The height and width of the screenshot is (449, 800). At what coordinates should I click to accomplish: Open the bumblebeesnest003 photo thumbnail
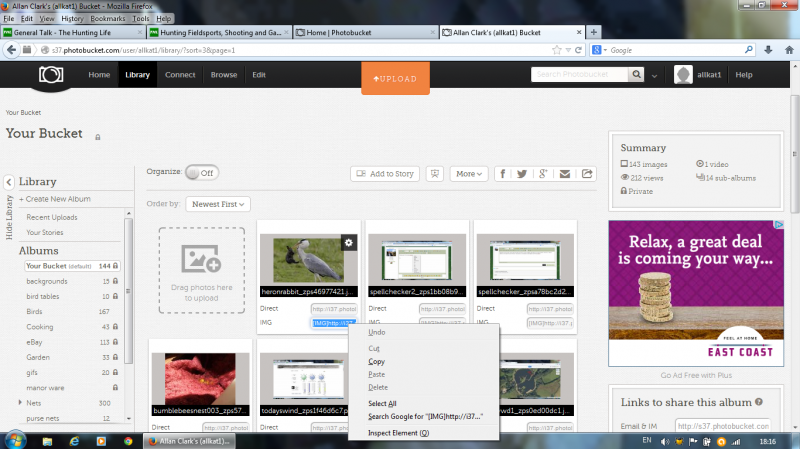(200, 376)
